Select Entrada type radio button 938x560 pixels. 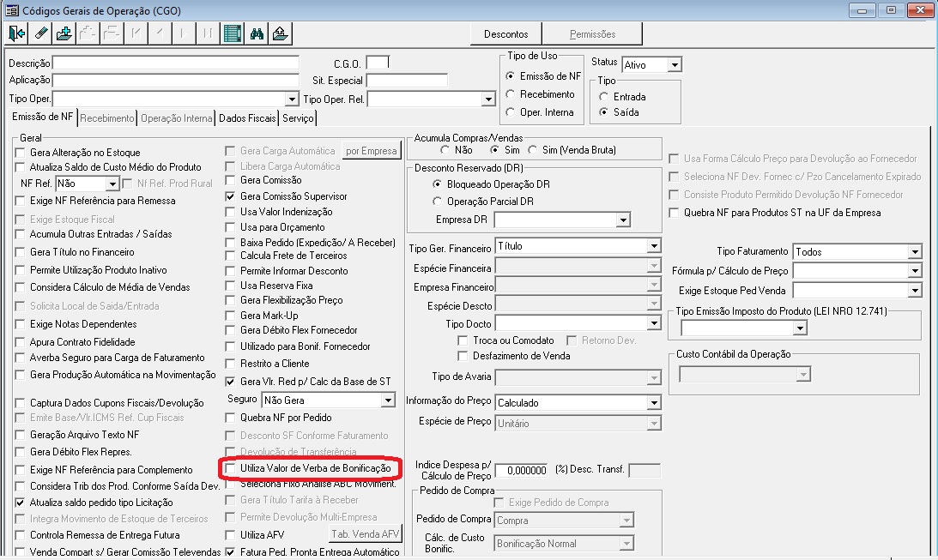click(603, 97)
